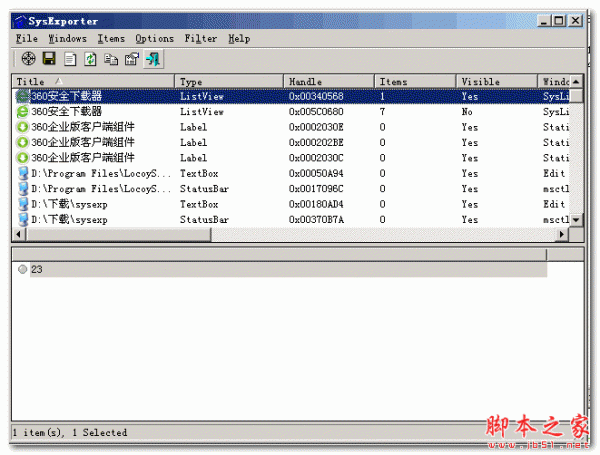Screen dimensions: 600x455
Task: Click the round icon beside item 23
Action: [x=23, y=269]
